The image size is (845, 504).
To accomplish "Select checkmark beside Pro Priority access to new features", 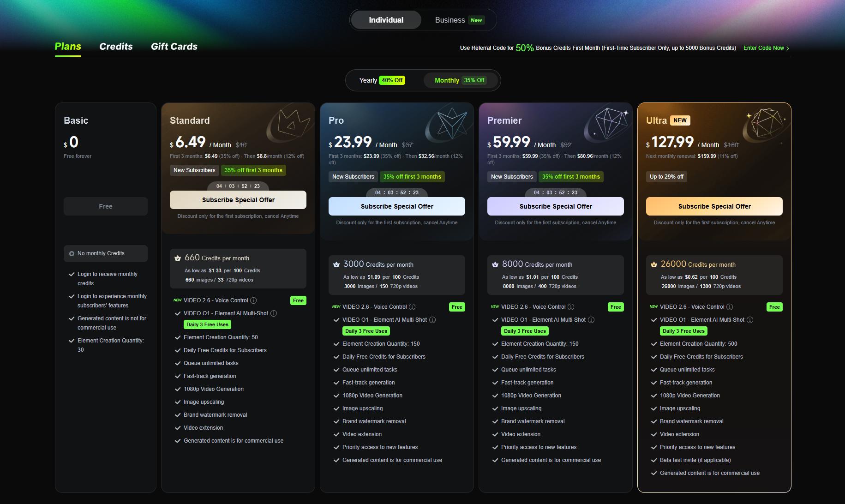I will click(x=336, y=447).
